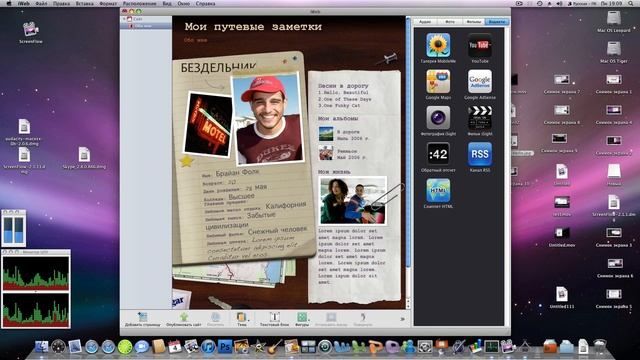Open the Insert (Вставка) menu
The image size is (640, 360).
84,3
